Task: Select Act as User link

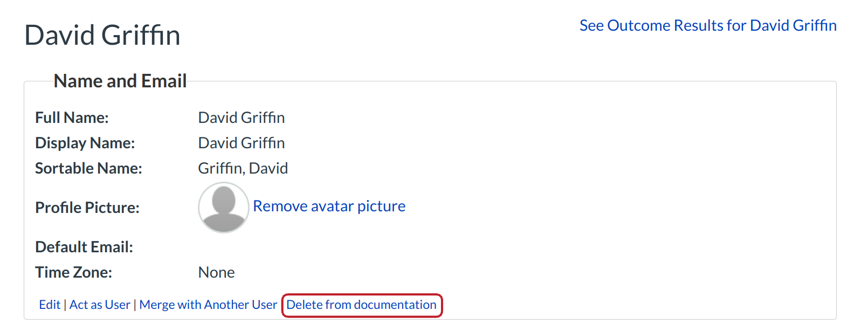Action: 100,305
